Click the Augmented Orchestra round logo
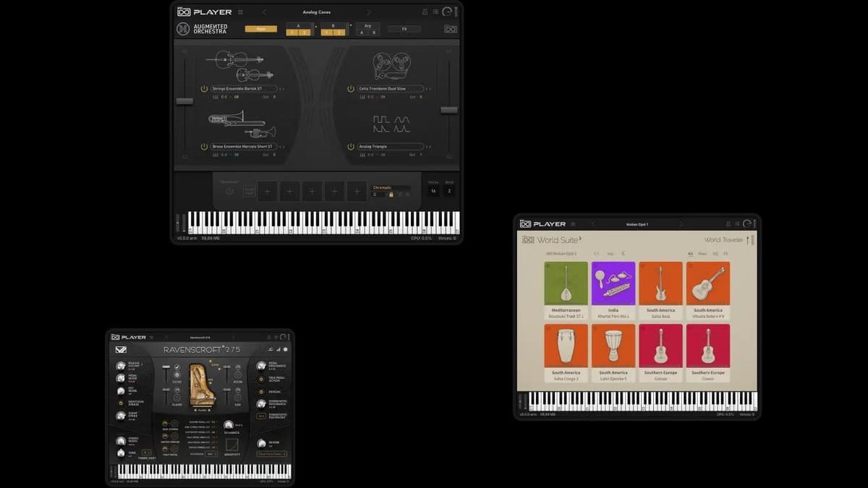This screenshot has height=488, width=868. pos(183,28)
